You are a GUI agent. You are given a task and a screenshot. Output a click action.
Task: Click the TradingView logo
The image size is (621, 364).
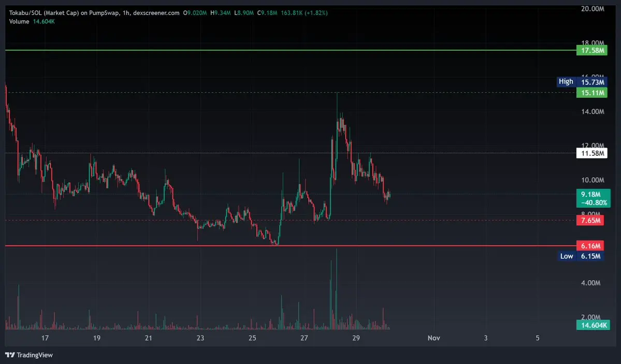pyautogui.click(x=29, y=355)
